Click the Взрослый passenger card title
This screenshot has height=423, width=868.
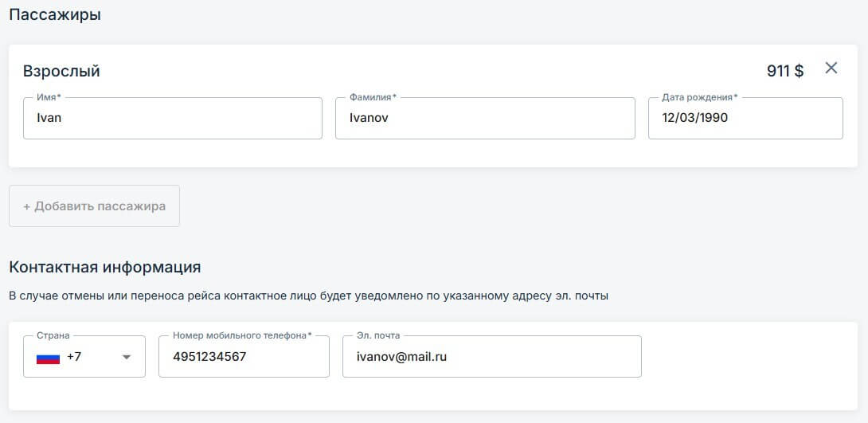tap(61, 72)
